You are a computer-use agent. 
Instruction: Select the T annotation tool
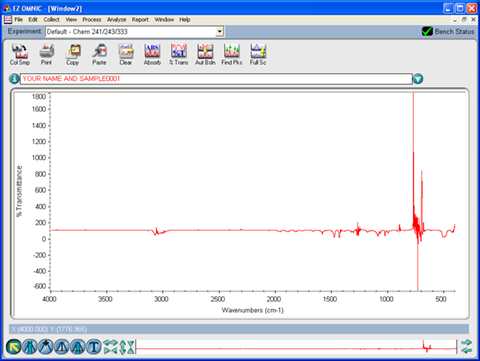[94, 347]
